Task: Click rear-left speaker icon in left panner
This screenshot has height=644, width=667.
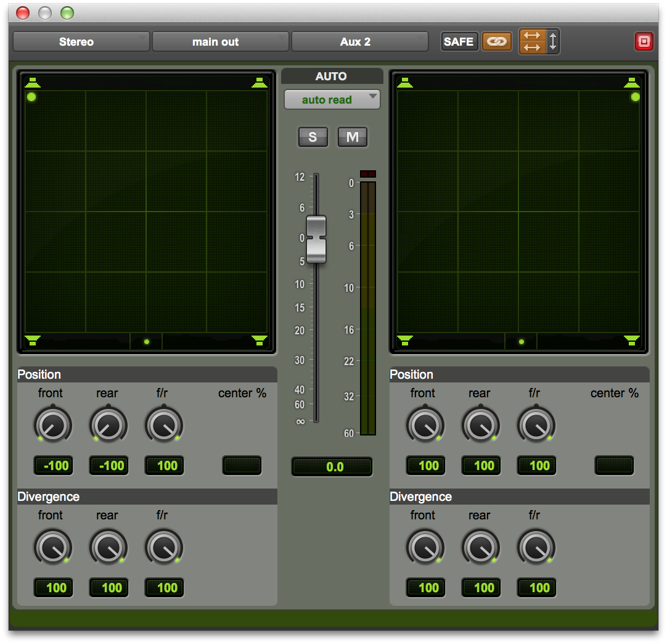Action: point(33,340)
